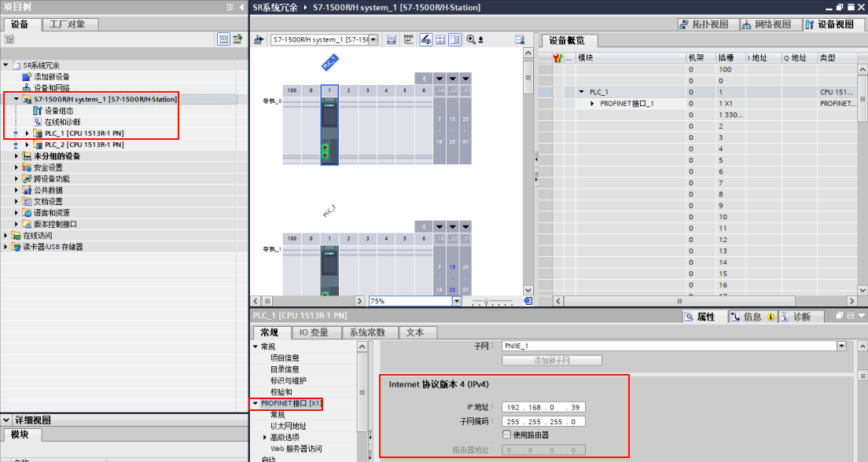This screenshot has height=462, width=868.
Task: Collapse the 详细视图 panel
Action: pos(6,420)
